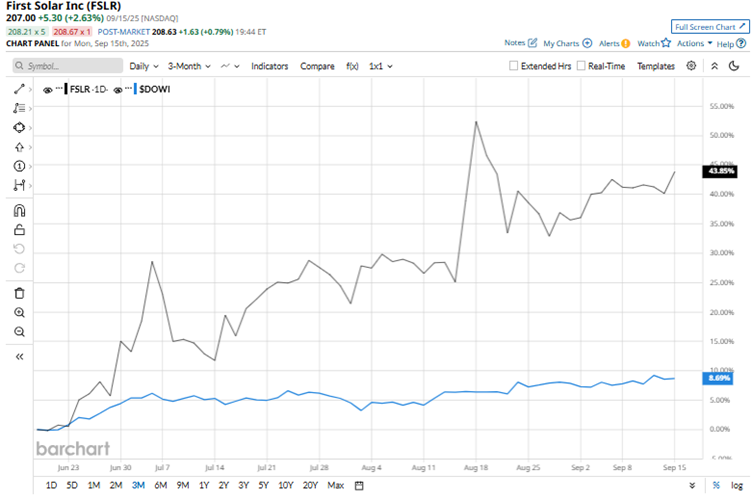
Task: Collapse header with double up arrows
Action: [715, 66]
